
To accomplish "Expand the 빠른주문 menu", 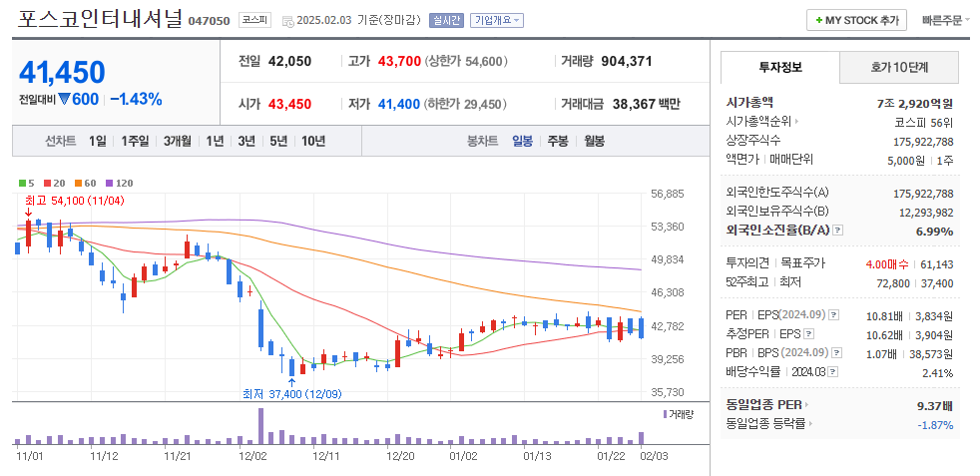I will click(x=946, y=20).
